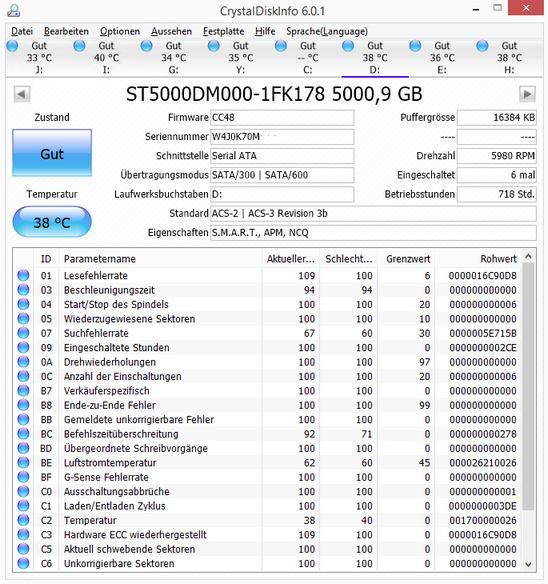The height and width of the screenshot is (584, 548).
Task: Select the Hardware ECC wiederhergestellt row text
Action: 135,535
